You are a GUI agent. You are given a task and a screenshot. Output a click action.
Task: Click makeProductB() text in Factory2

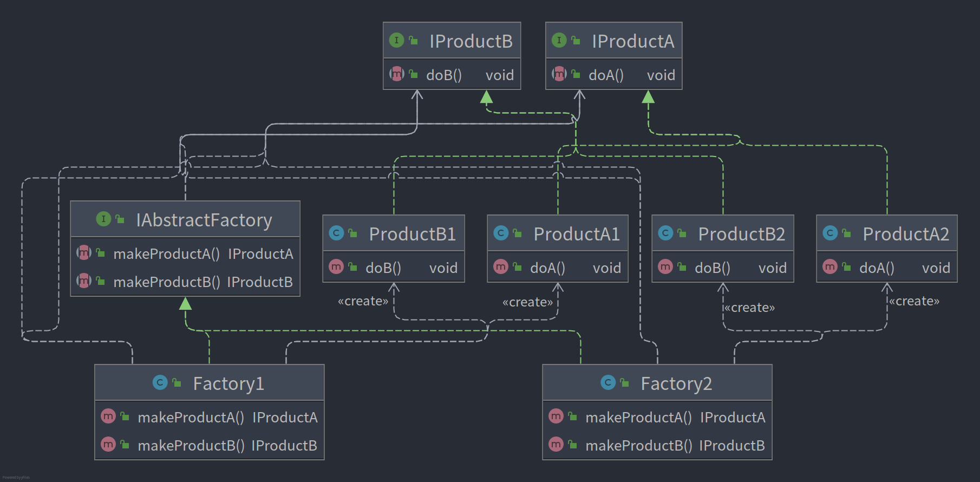(639, 445)
